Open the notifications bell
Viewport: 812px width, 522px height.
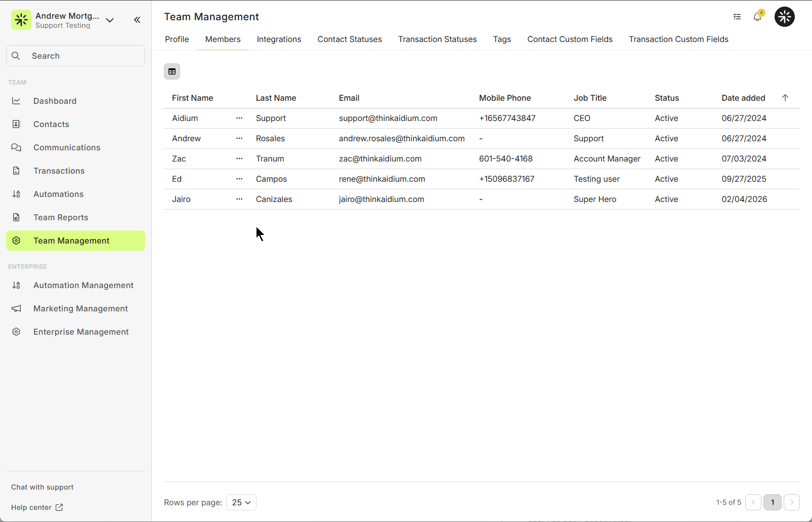pyautogui.click(x=757, y=17)
